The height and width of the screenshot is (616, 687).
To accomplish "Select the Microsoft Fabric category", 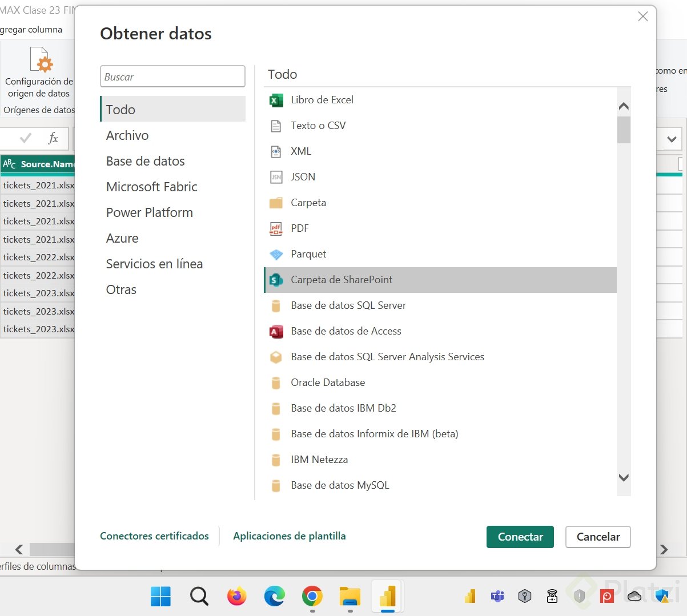I will click(173, 187).
